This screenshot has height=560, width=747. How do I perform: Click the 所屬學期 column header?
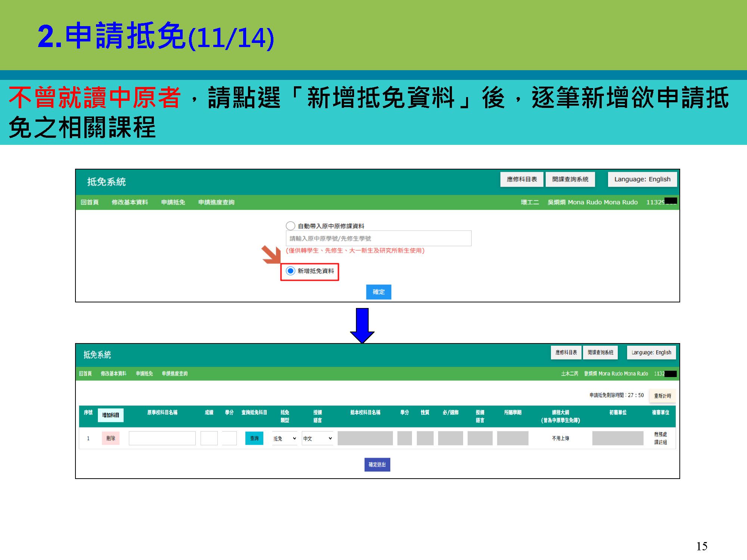pyautogui.click(x=513, y=413)
